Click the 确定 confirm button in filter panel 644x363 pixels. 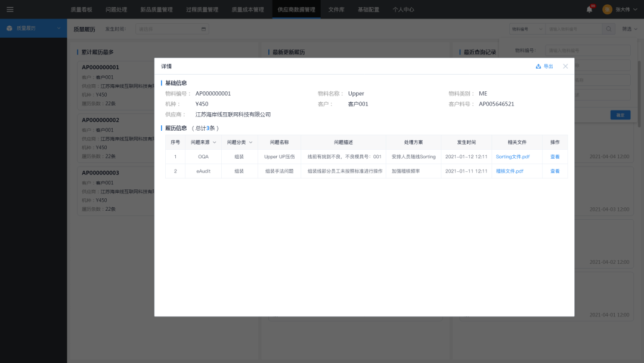click(x=620, y=115)
